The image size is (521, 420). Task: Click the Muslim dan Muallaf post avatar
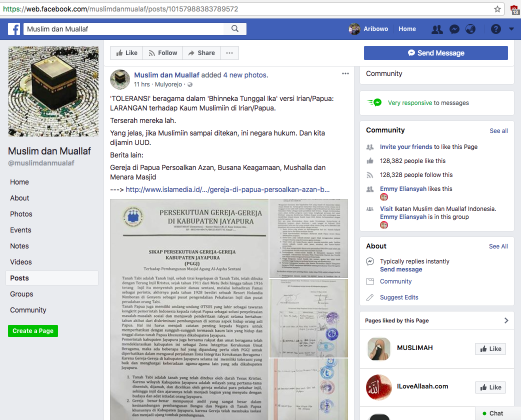(x=120, y=79)
